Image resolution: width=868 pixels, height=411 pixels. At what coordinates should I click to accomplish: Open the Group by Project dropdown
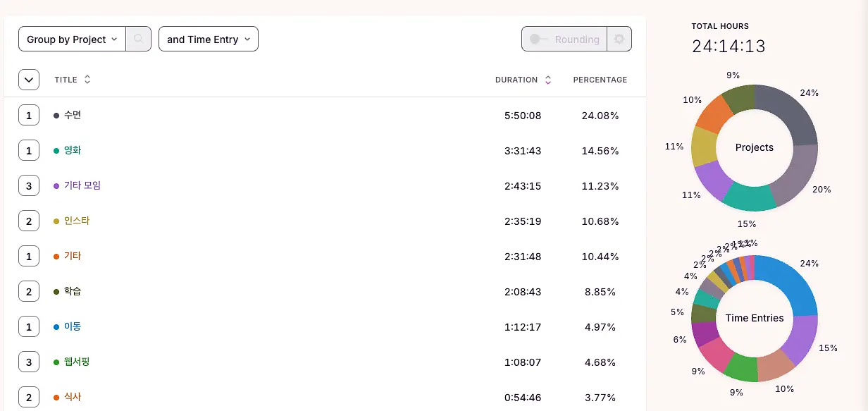click(x=72, y=39)
